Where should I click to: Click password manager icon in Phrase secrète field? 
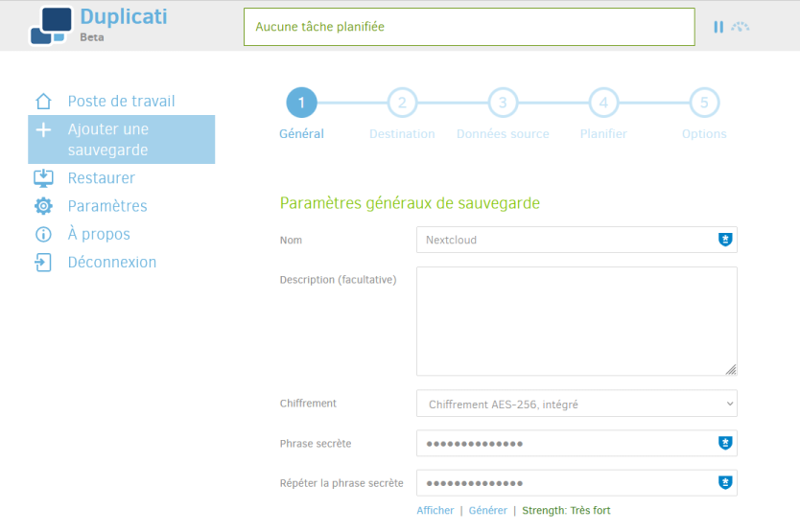725,443
